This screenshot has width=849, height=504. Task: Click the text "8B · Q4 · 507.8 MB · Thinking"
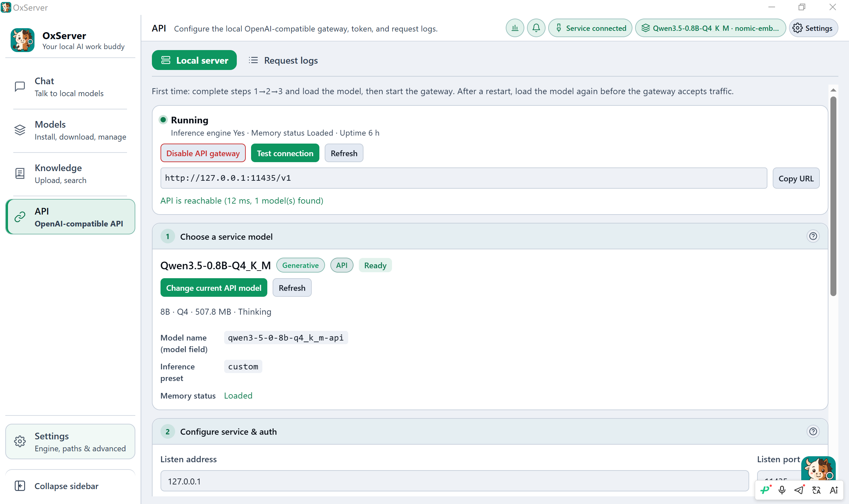click(216, 312)
